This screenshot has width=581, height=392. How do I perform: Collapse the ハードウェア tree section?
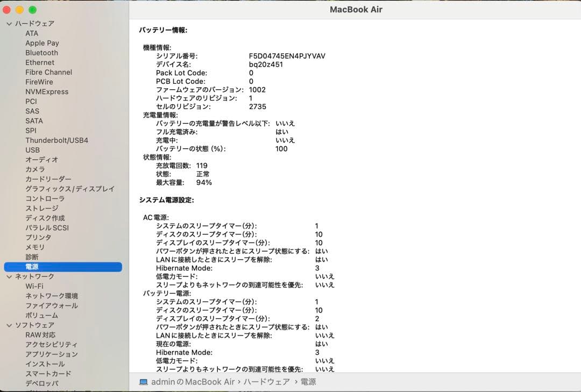pos(9,24)
